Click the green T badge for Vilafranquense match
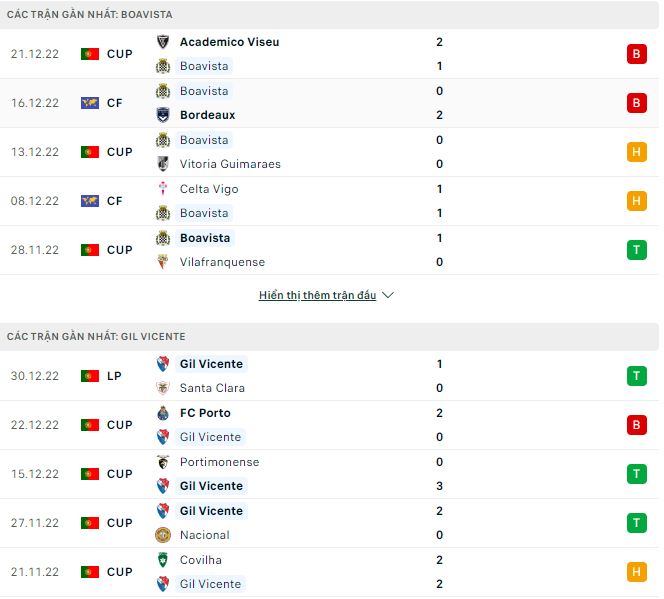664x599 pixels. pyautogui.click(x=636, y=250)
